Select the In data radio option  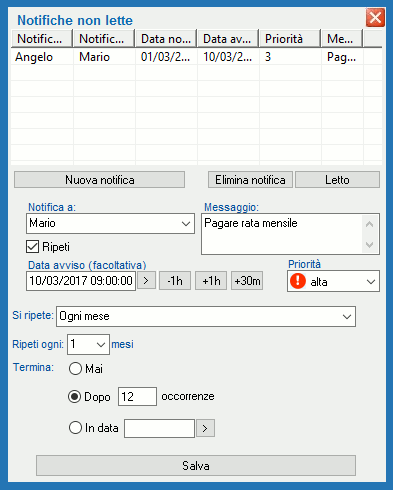click(x=75, y=428)
